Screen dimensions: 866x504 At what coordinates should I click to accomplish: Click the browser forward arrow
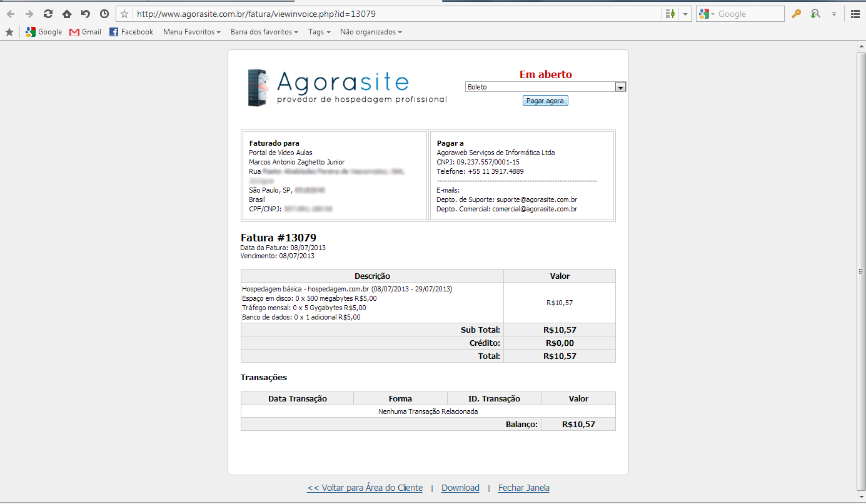(29, 14)
